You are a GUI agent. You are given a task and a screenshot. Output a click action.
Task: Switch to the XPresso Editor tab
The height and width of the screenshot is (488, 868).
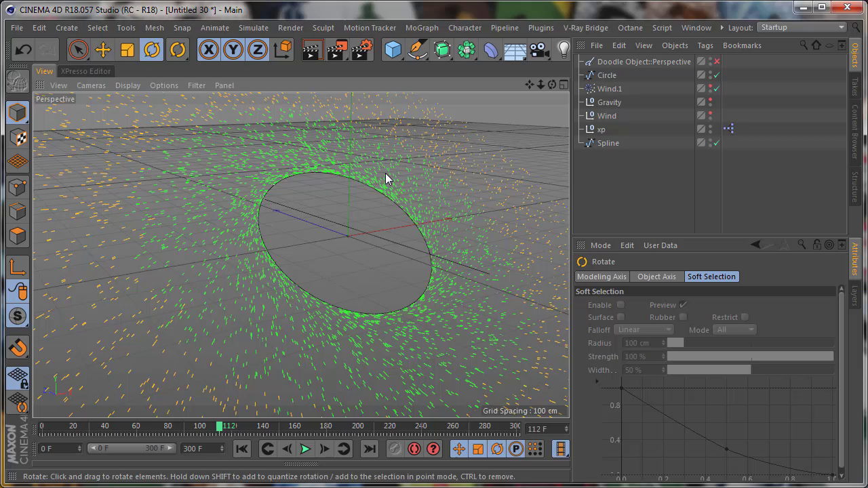point(85,71)
